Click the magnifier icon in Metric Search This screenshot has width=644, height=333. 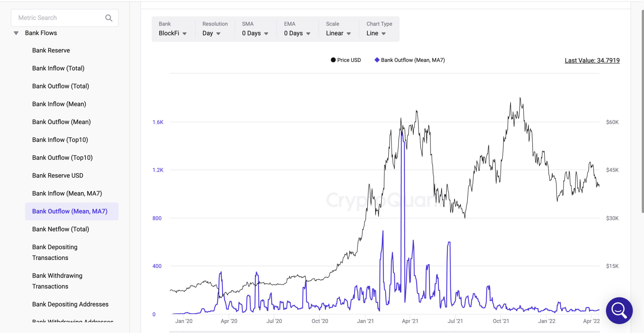point(109,18)
